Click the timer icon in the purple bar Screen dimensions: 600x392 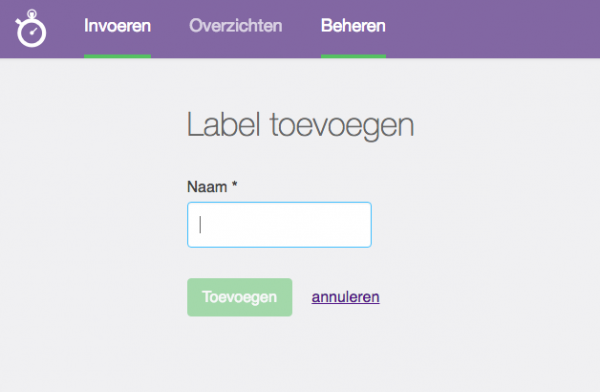31,29
